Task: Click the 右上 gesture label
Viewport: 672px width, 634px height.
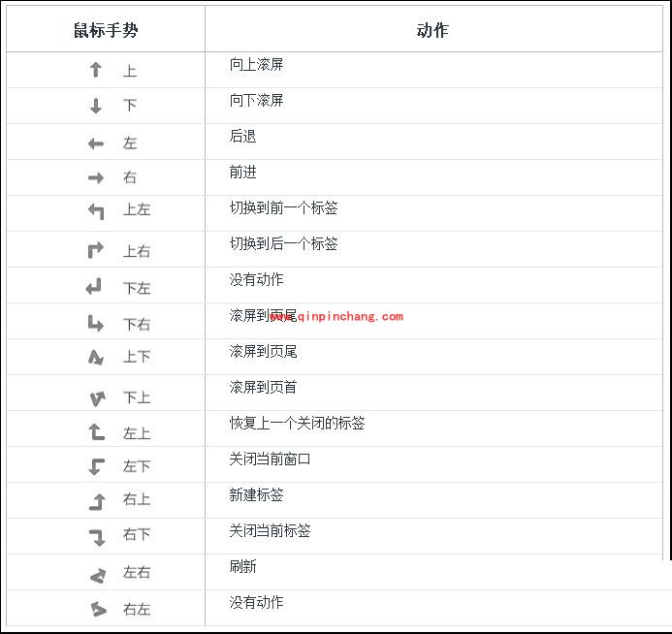Action: [x=137, y=499]
